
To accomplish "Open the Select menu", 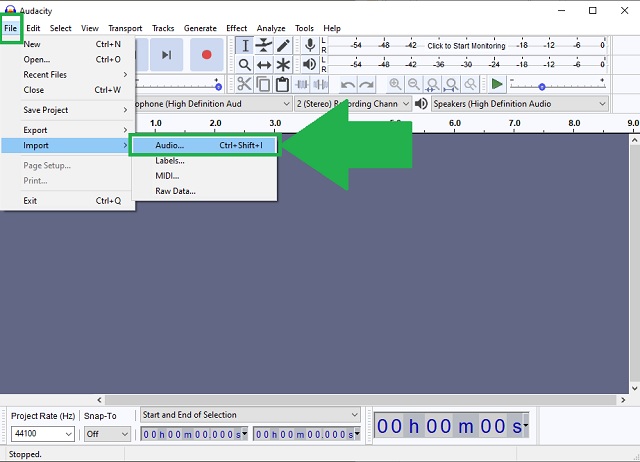I will pos(60,28).
